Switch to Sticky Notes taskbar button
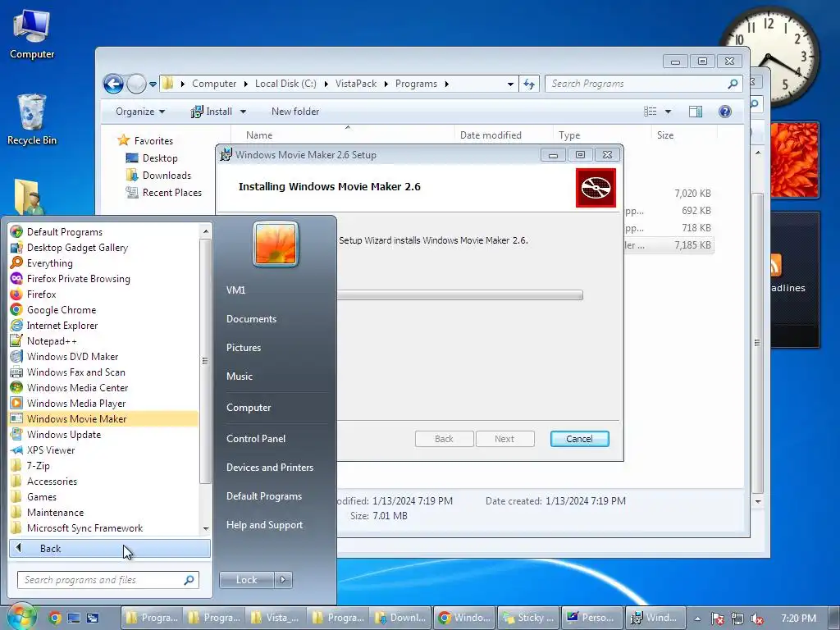The height and width of the screenshot is (630, 840). click(529, 618)
